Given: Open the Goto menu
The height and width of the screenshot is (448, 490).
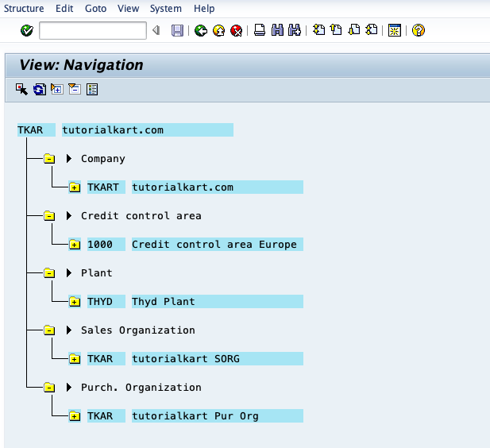Looking at the screenshot, I should click(95, 9).
